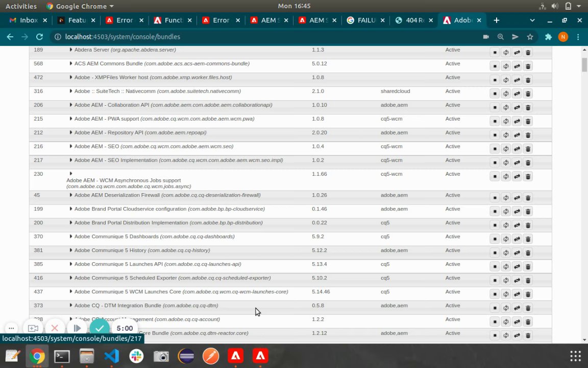This screenshot has width=588, height=368.
Task: Expand WCM Asynchronous Jobs support details
Action: coord(70,174)
